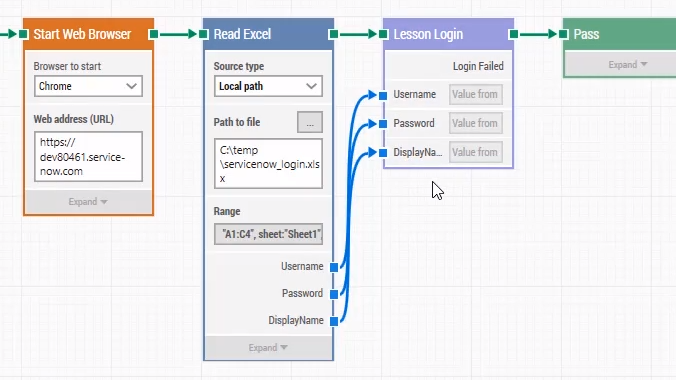Click the Pass block green input connector

pyautogui.click(x=563, y=34)
